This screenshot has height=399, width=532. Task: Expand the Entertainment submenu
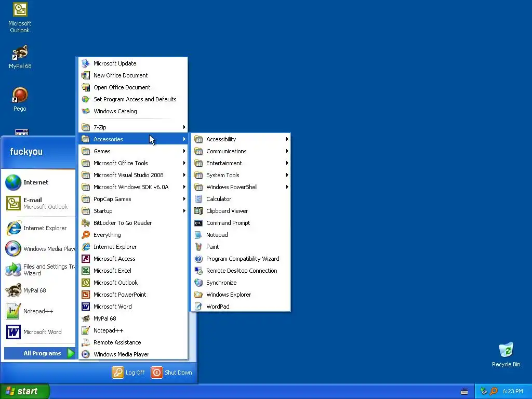[x=241, y=163]
